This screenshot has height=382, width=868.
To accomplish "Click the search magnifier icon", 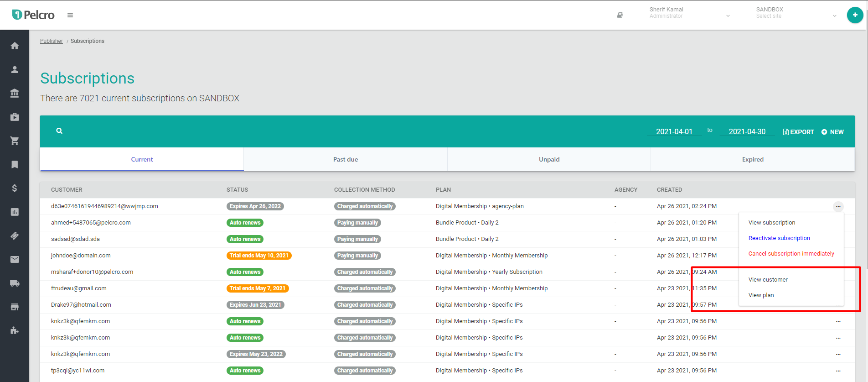I will tap(59, 131).
